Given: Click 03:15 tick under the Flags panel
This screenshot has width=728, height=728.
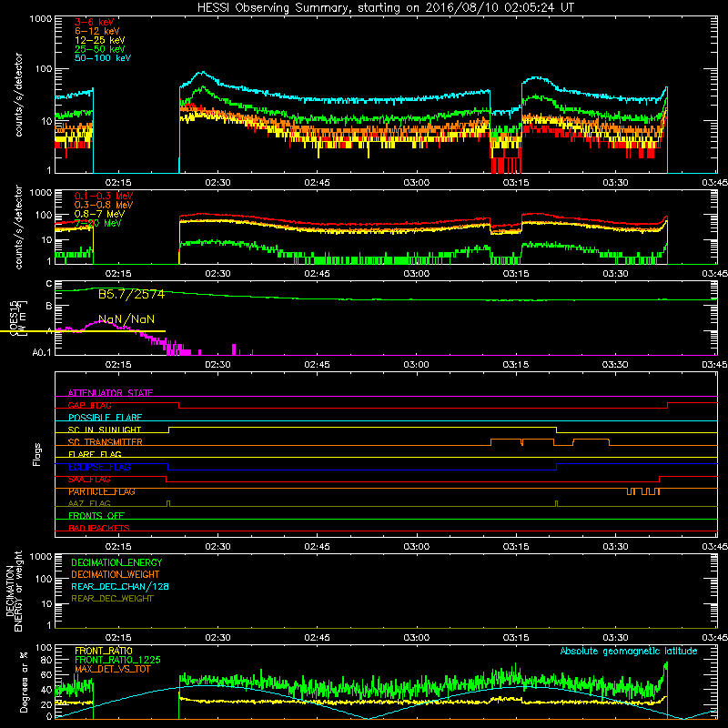Looking at the screenshot, I should [x=516, y=547].
